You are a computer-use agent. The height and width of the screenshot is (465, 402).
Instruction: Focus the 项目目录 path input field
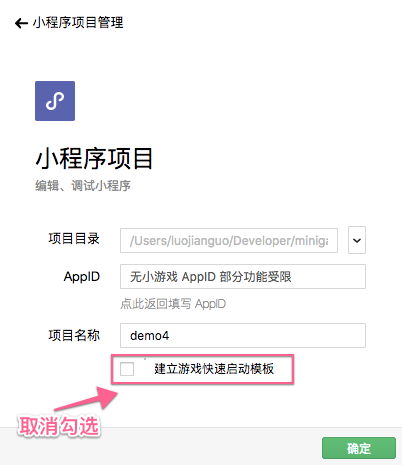click(229, 240)
